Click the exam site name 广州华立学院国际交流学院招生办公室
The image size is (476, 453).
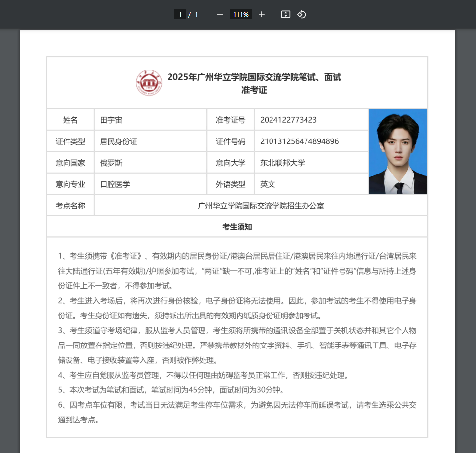tap(261, 206)
